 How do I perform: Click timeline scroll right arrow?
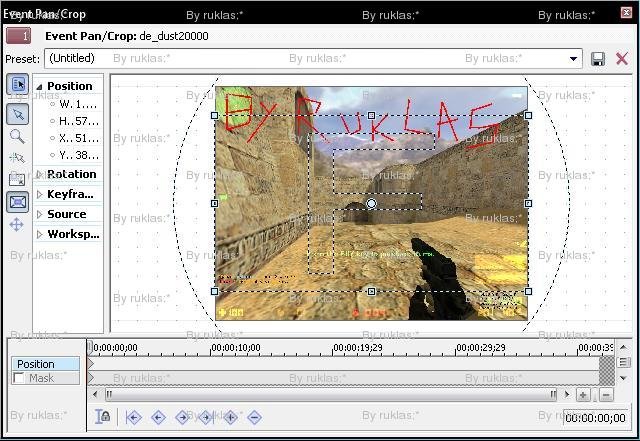[567, 394]
